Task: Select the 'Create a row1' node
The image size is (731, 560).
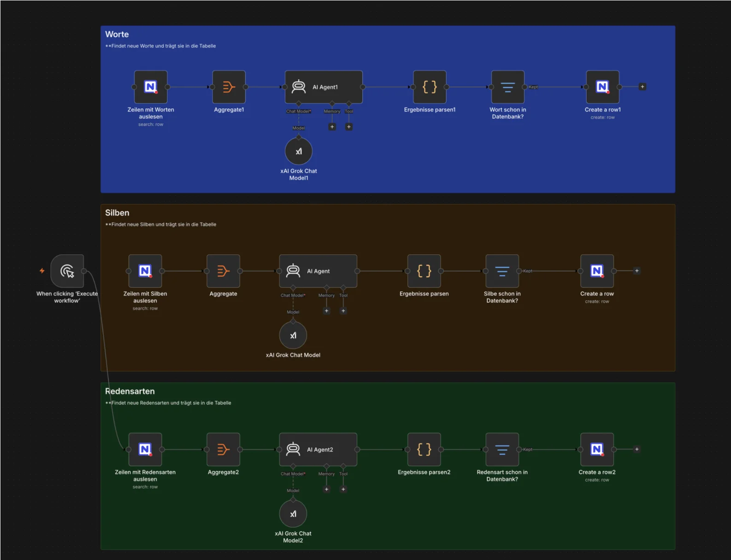Action: pyautogui.click(x=602, y=87)
